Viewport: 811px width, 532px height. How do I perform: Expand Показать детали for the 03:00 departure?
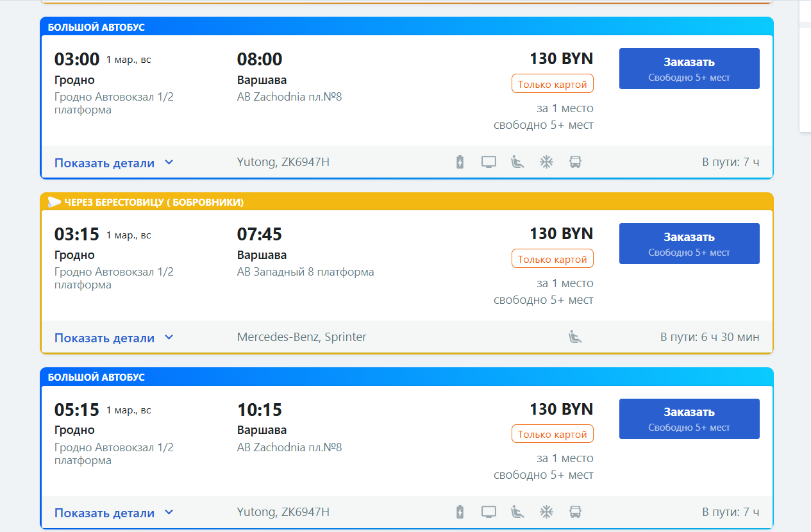coord(113,163)
